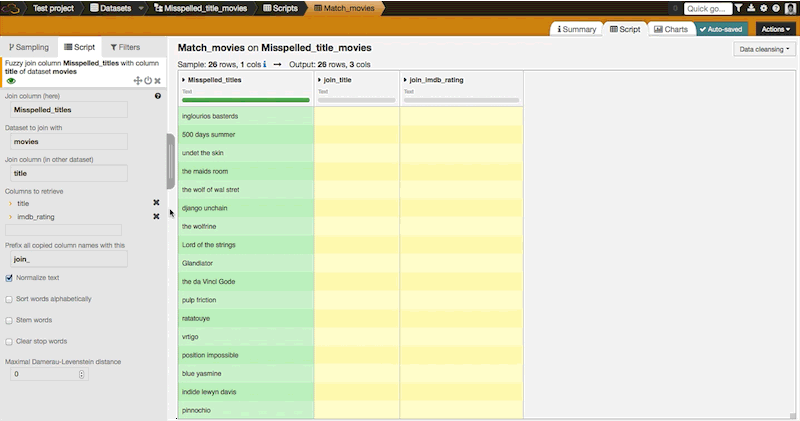Enable the Clear stop words checkbox
This screenshot has width=800, height=421.
pyautogui.click(x=9, y=342)
